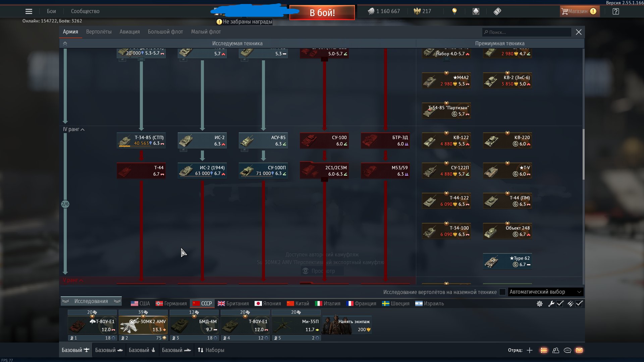Close the research tree window
The height and width of the screenshot is (362, 644).
click(579, 32)
